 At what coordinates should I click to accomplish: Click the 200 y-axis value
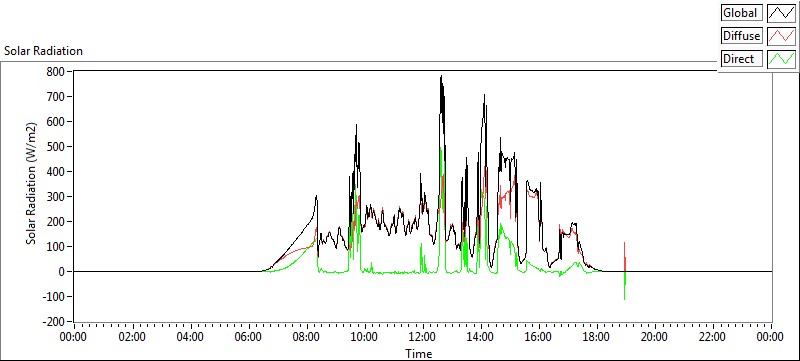[x=56, y=221]
